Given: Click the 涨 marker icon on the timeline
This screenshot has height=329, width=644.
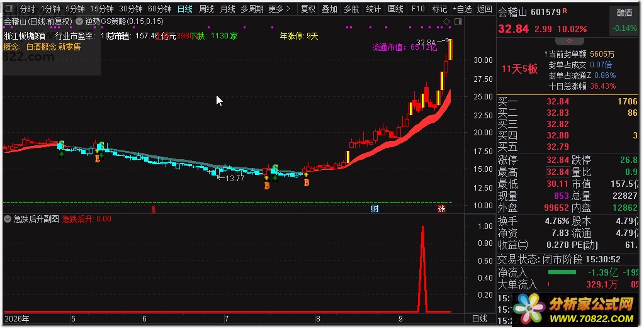Looking at the screenshot, I should (441, 208).
